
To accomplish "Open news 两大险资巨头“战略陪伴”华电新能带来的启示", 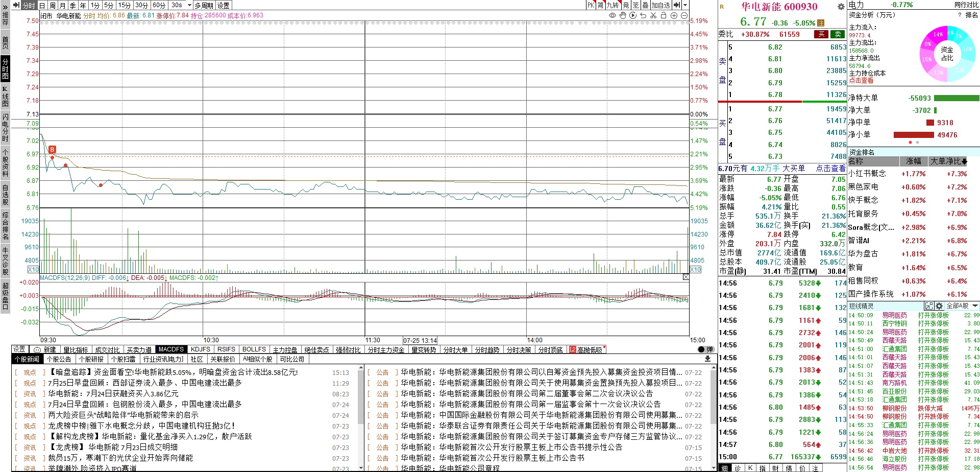I will coord(123,415).
